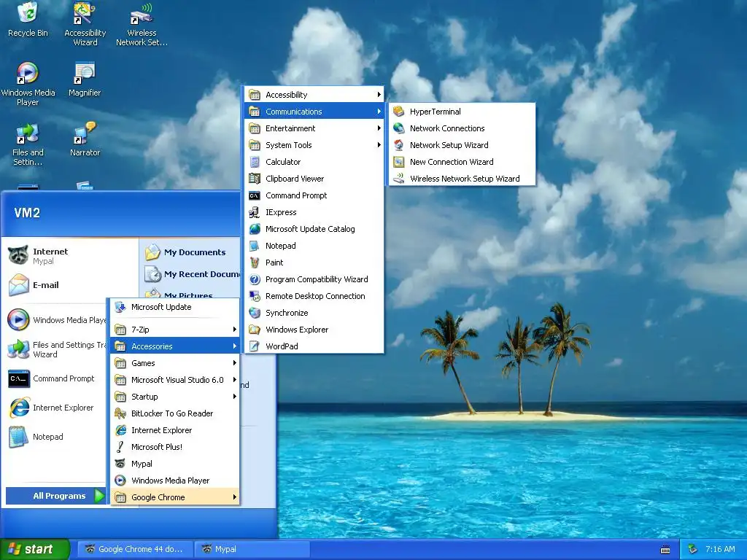Expand the Accessories programs folder
The image size is (747, 560).
tap(175, 346)
